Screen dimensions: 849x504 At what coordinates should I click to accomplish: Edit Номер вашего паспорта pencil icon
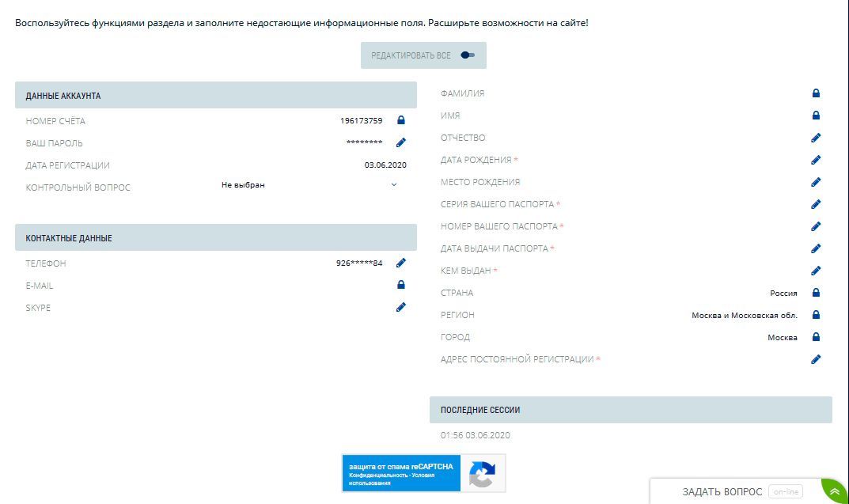pyautogui.click(x=816, y=226)
